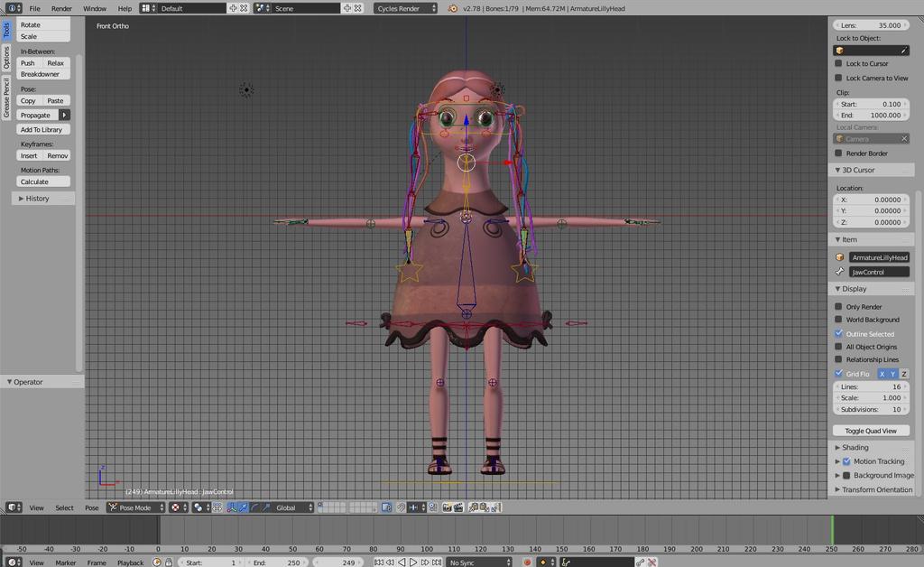Enable All Object Origins checkbox
Image resolution: width=924 pixels, height=567 pixels.
(838, 347)
